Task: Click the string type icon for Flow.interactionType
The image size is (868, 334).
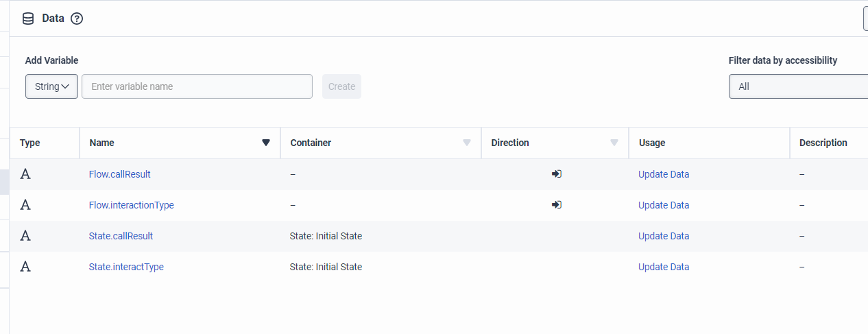Action: tap(25, 205)
